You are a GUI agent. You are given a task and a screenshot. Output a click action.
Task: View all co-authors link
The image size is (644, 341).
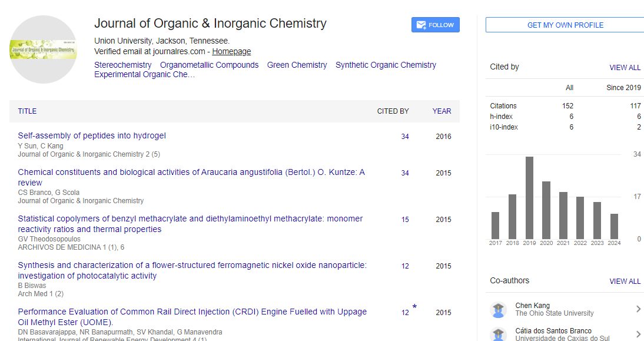point(625,282)
